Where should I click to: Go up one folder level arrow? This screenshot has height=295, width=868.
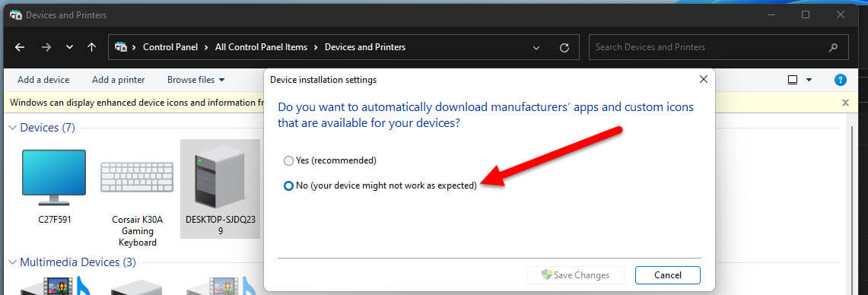pos(92,48)
